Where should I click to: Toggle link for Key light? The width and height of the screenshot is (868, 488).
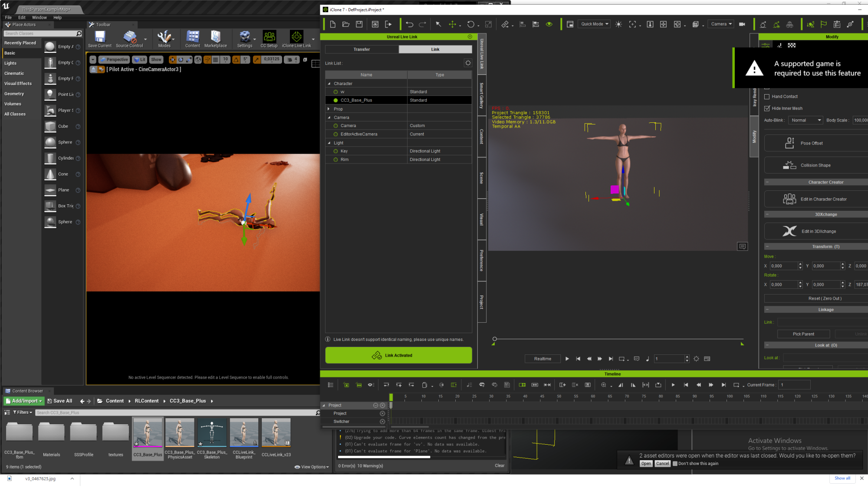[335, 151]
